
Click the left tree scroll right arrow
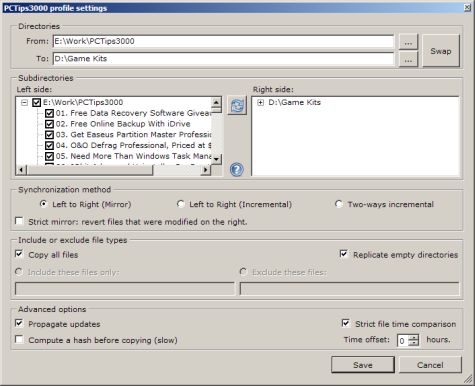[206, 170]
